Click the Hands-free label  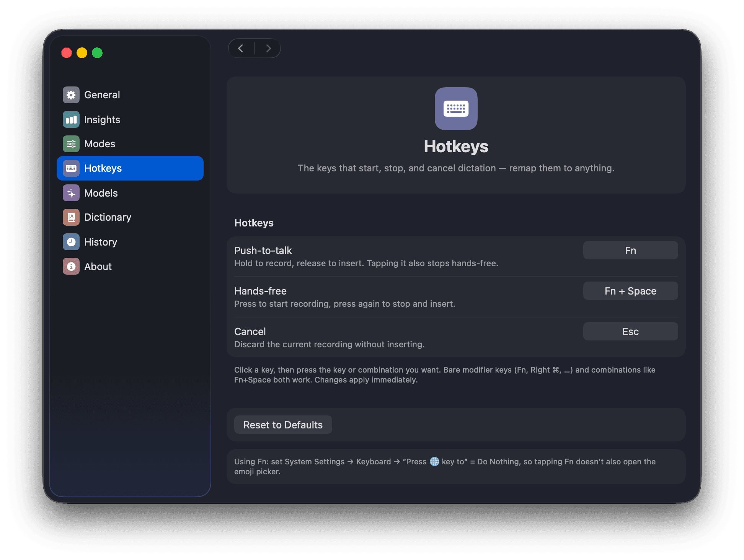(x=260, y=291)
